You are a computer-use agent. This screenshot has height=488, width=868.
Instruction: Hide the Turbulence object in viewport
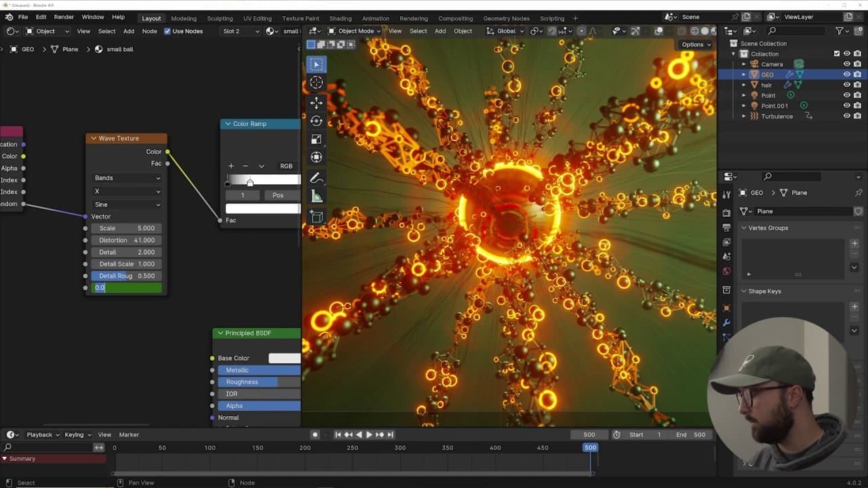click(847, 116)
